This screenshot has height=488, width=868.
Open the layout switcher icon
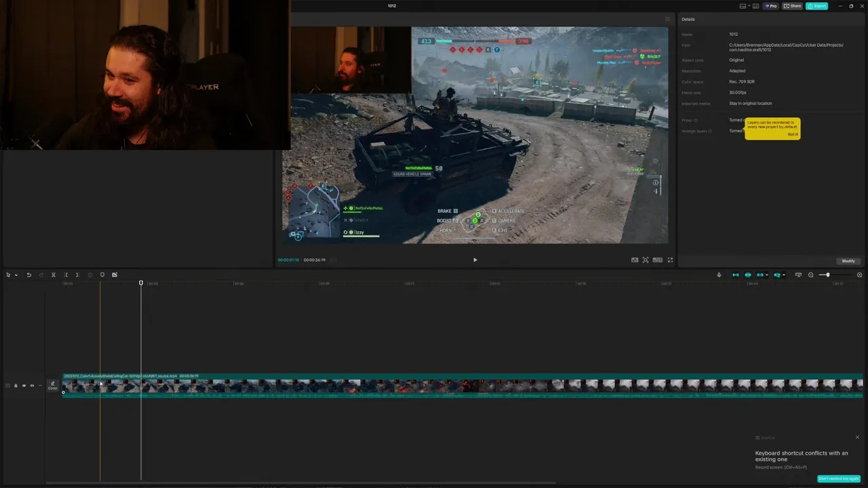click(x=743, y=6)
